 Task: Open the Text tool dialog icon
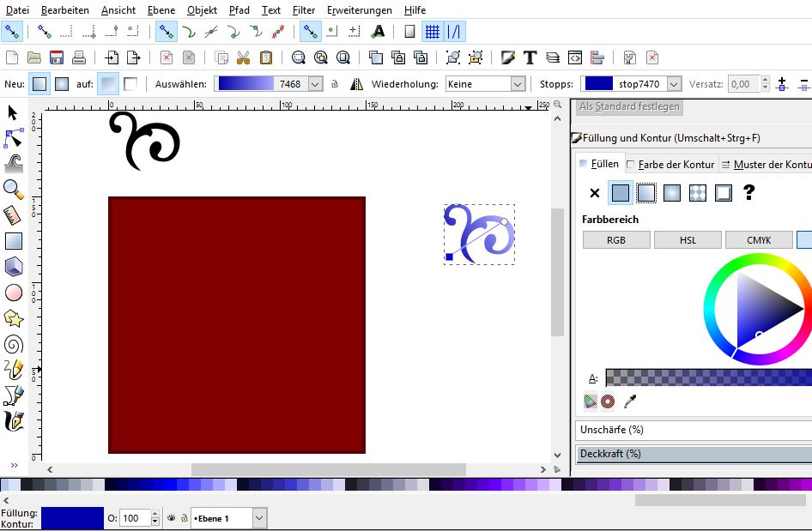[x=530, y=57]
